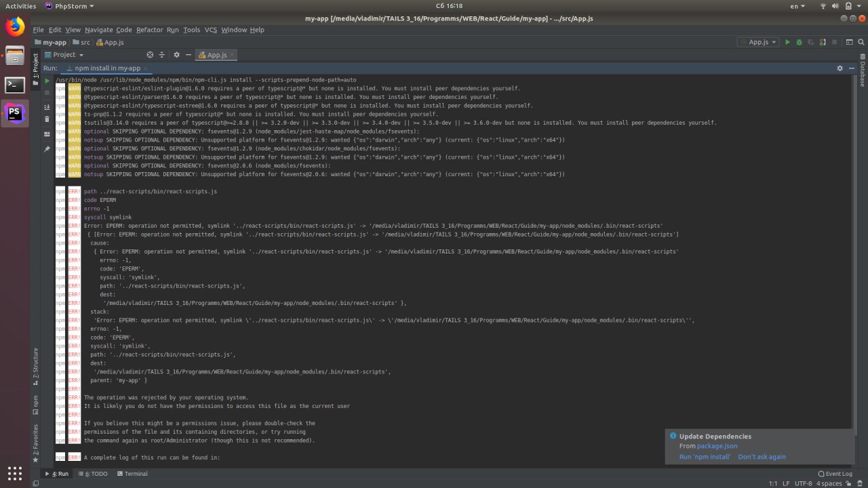
Task: Click the stop square in main toolbar
Action: [x=834, y=42]
